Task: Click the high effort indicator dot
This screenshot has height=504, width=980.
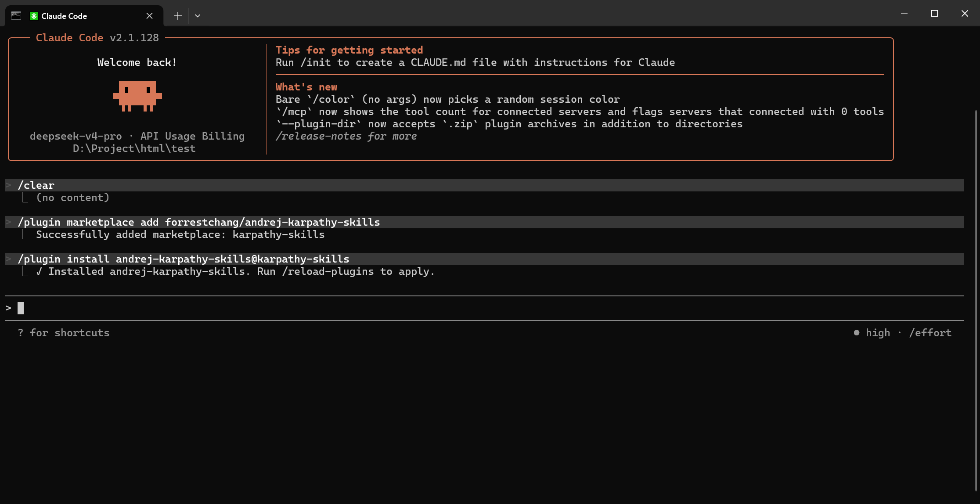Action: pyautogui.click(x=857, y=333)
